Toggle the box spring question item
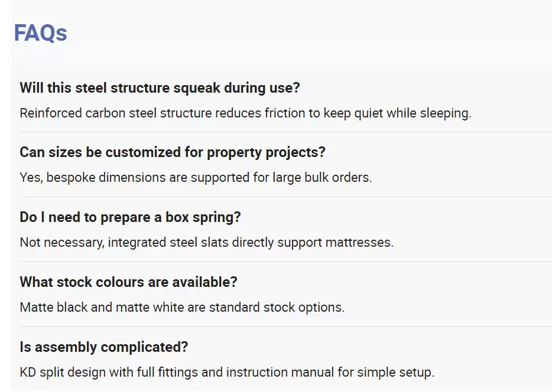The width and height of the screenshot is (552, 392). (x=130, y=217)
